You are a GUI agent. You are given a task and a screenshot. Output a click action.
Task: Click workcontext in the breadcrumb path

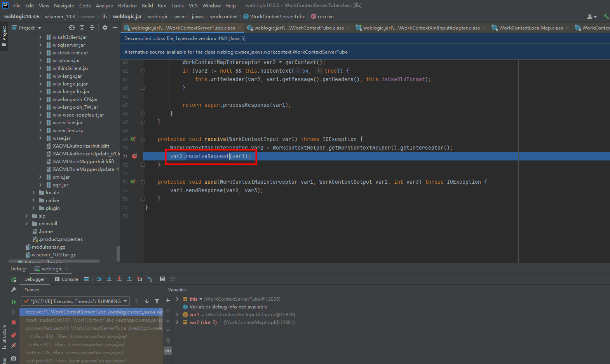pos(224,17)
